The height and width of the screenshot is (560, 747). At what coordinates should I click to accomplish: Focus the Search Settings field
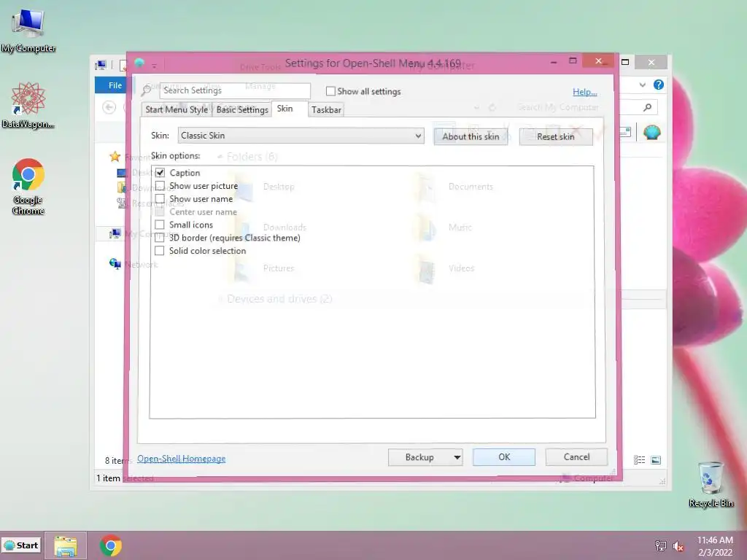[x=235, y=90]
